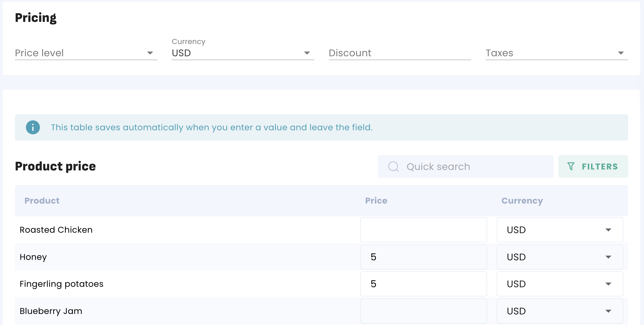This screenshot has height=325, width=644.
Task: Click the Currency column header in table
Action: pyautogui.click(x=522, y=200)
